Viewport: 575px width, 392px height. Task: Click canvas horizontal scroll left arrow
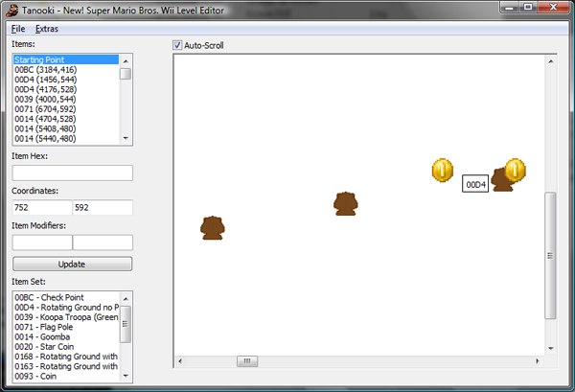[180, 361]
